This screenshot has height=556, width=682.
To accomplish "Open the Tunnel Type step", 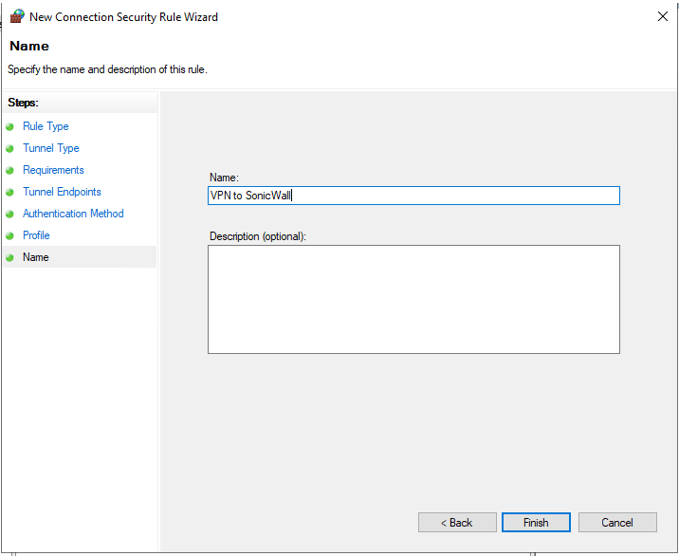I will 51,148.
